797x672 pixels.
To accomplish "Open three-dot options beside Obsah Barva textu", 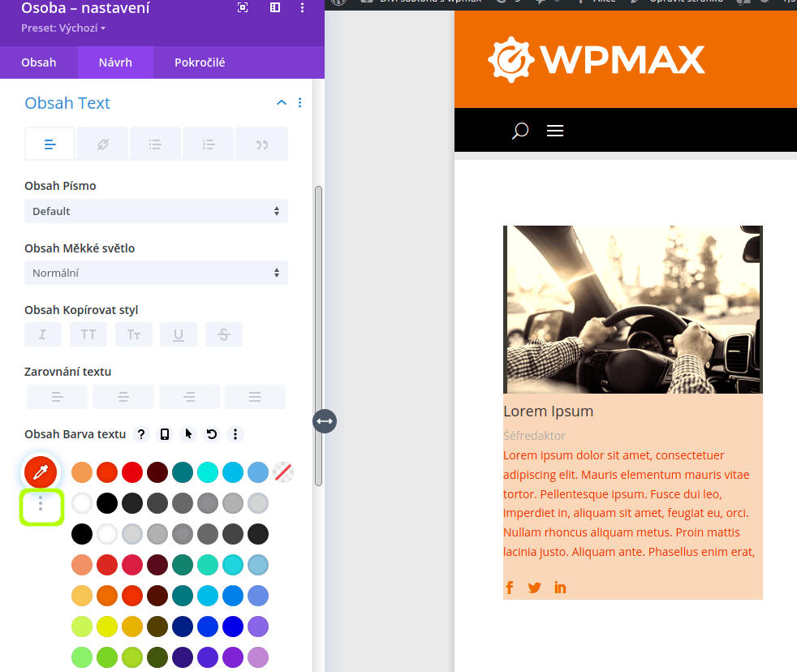I will pyautogui.click(x=235, y=434).
